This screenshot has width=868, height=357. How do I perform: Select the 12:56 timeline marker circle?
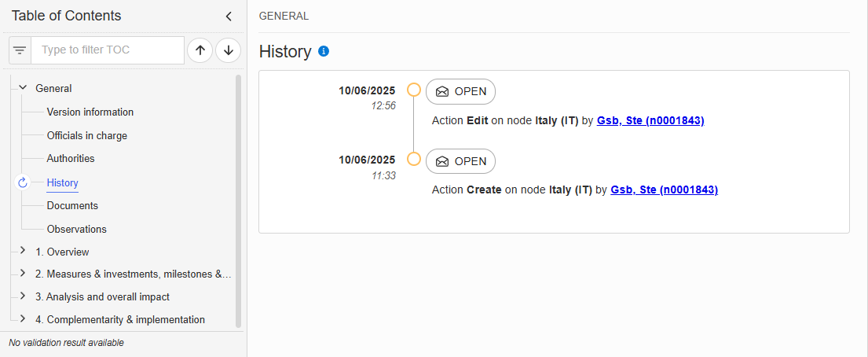tap(413, 90)
